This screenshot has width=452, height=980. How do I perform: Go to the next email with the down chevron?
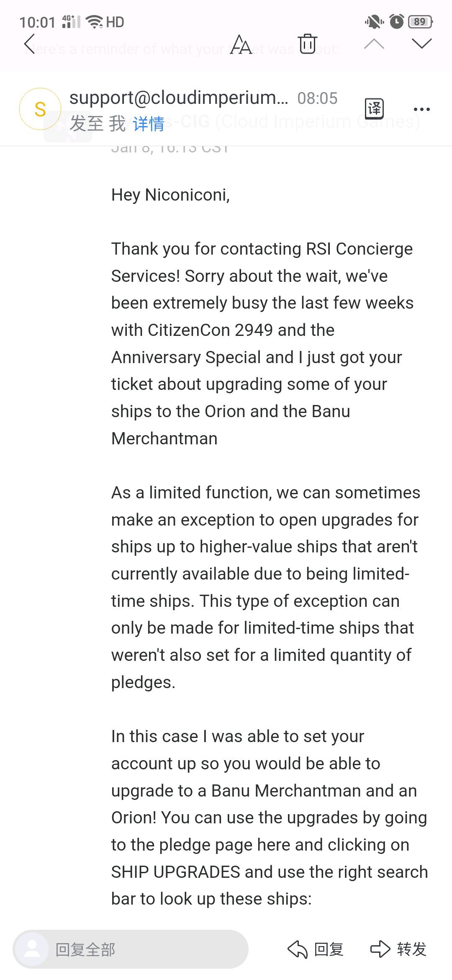pos(421,44)
